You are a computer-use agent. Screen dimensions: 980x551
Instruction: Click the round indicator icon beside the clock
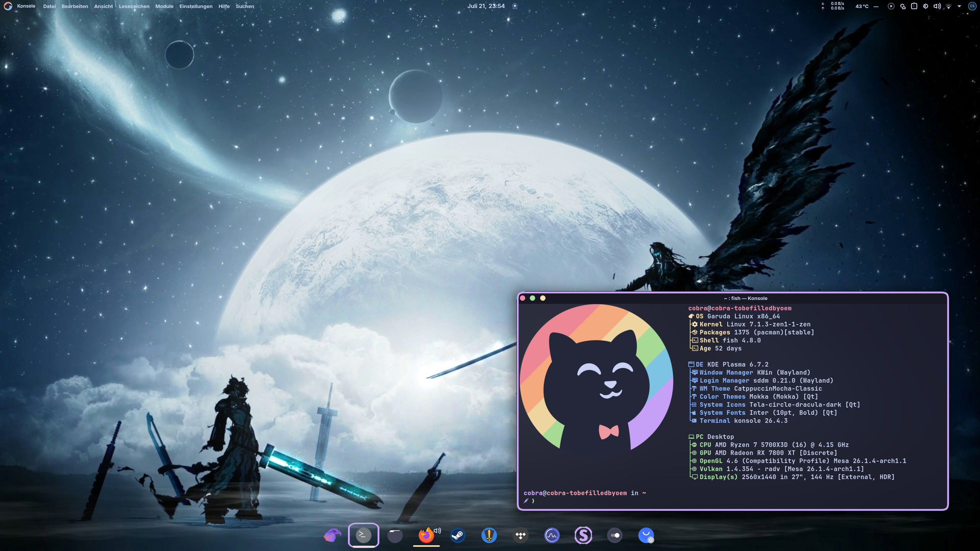(x=515, y=6)
